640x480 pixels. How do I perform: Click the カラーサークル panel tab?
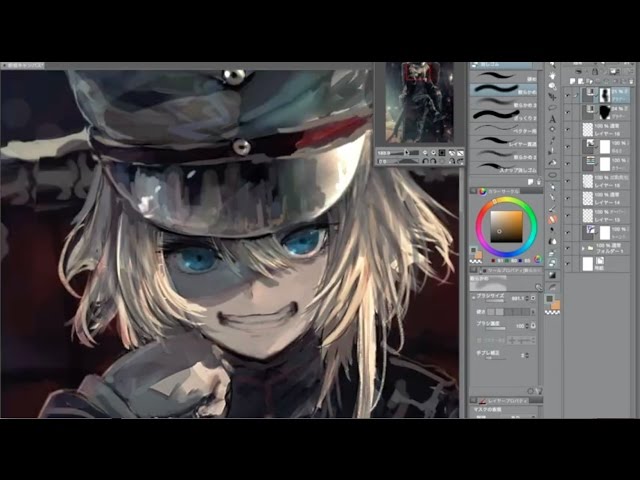point(500,191)
